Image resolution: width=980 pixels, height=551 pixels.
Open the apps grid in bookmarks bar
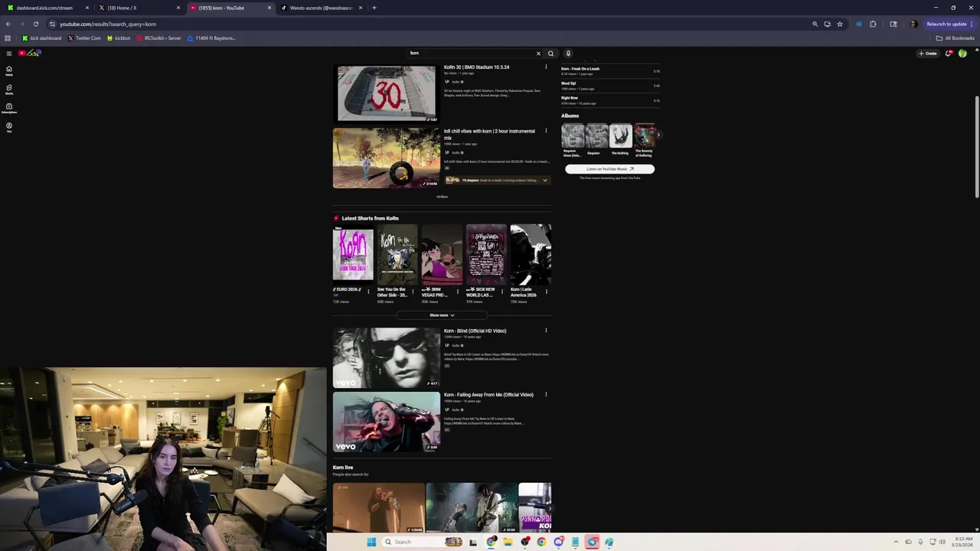[x=8, y=38]
